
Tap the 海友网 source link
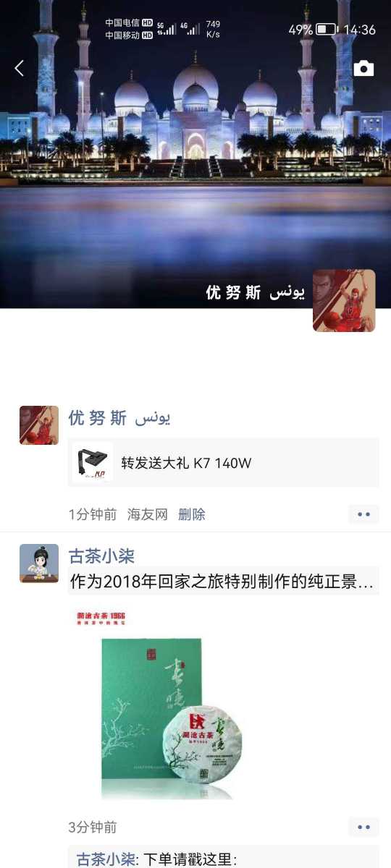pos(148,514)
